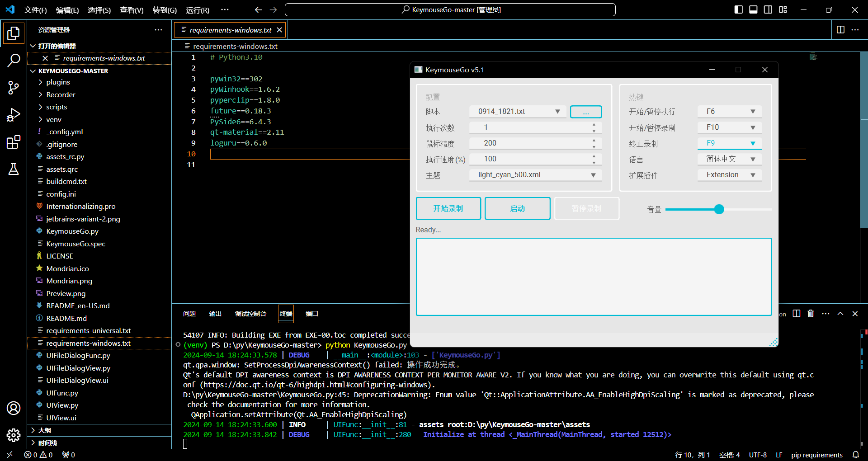The height and width of the screenshot is (461, 868).
Task: Expand the 大纲 outline section
Action: (x=99, y=430)
